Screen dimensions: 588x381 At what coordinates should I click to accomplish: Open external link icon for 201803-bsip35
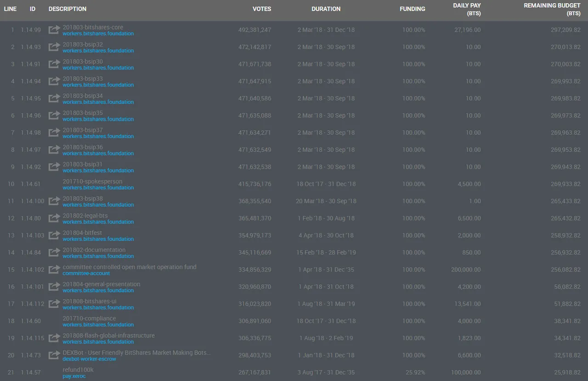[54, 115]
